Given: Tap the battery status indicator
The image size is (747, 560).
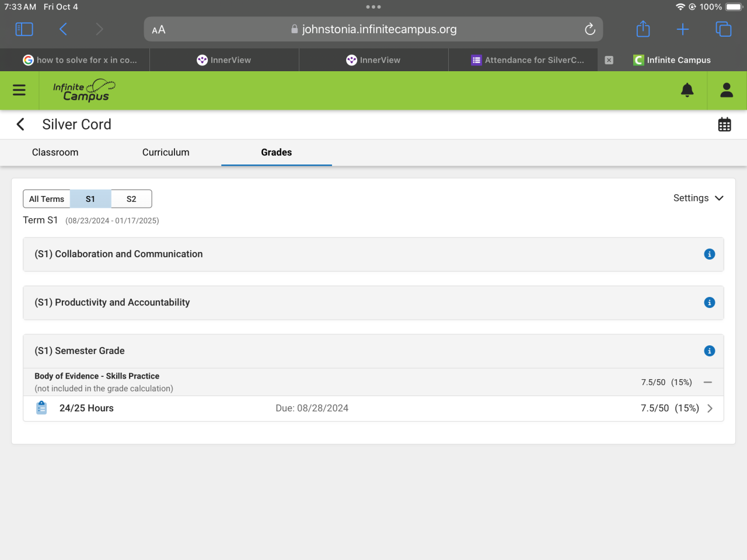Looking at the screenshot, I should (734, 7).
